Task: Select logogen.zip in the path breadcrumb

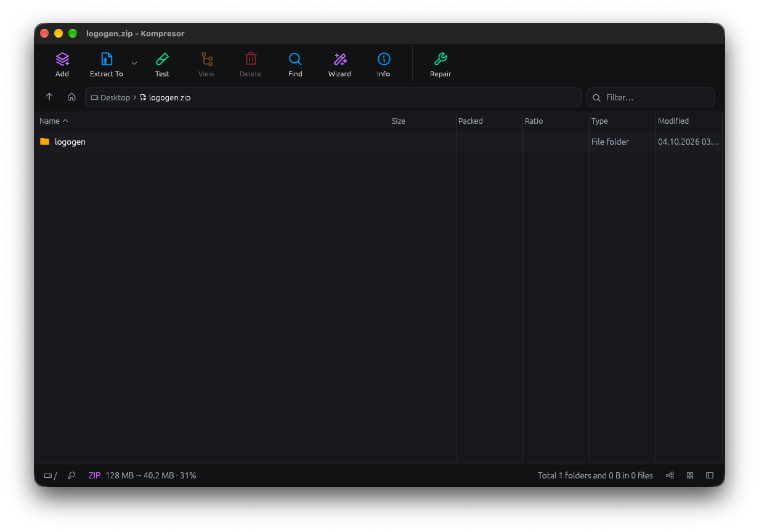Action: point(165,97)
